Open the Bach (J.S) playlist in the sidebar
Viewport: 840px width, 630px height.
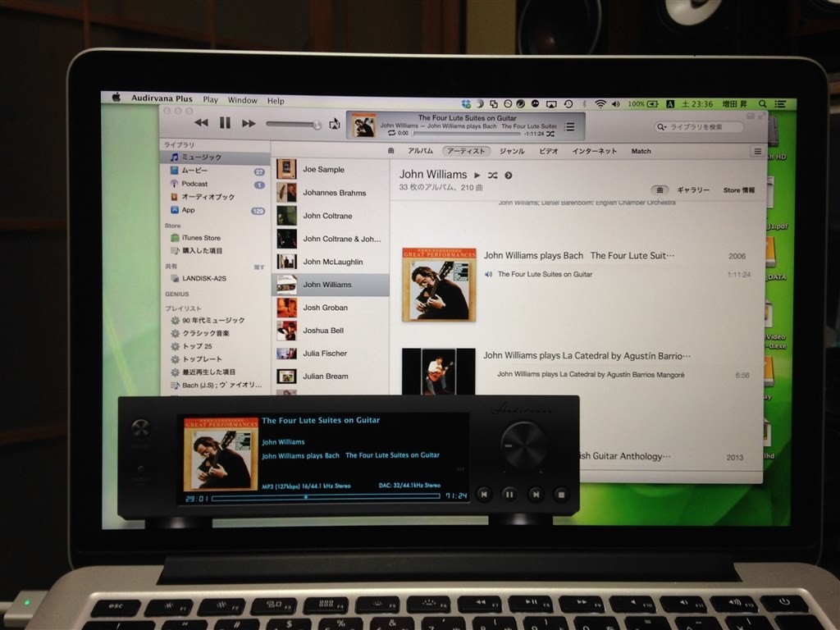coord(216,386)
